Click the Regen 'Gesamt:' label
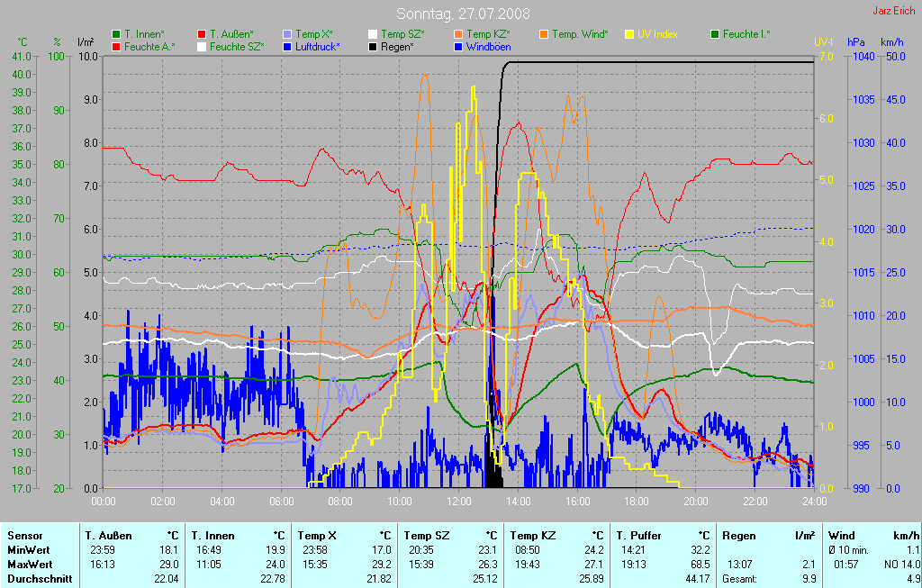 (739, 579)
